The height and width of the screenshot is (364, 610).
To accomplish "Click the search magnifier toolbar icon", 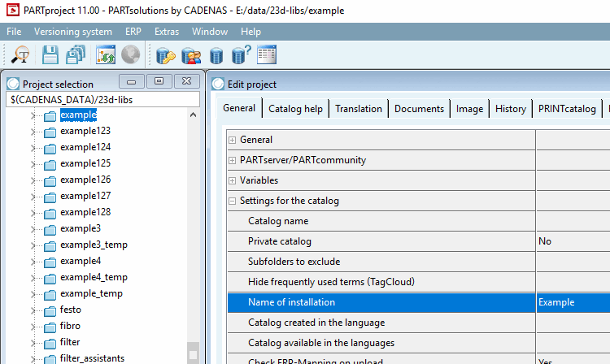I will tap(20, 54).
